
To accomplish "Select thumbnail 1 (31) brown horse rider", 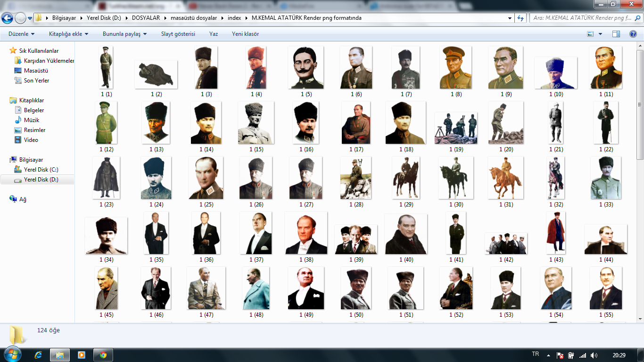I will pyautogui.click(x=506, y=178).
